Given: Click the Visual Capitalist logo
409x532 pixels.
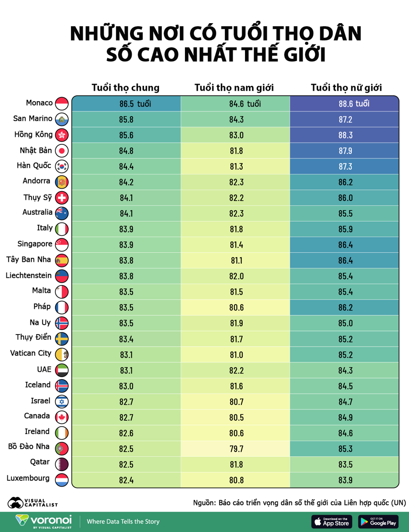Looking at the screenshot, I should click(33, 502).
